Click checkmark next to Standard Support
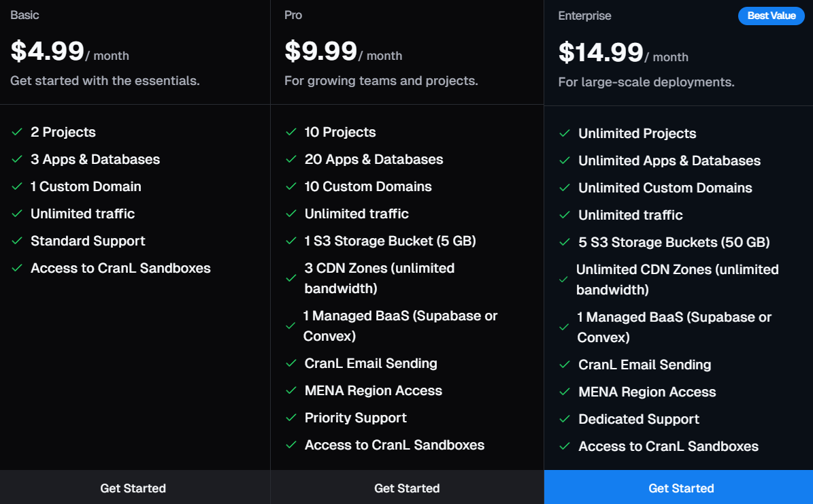813x504 pixels. click(17, 241)
